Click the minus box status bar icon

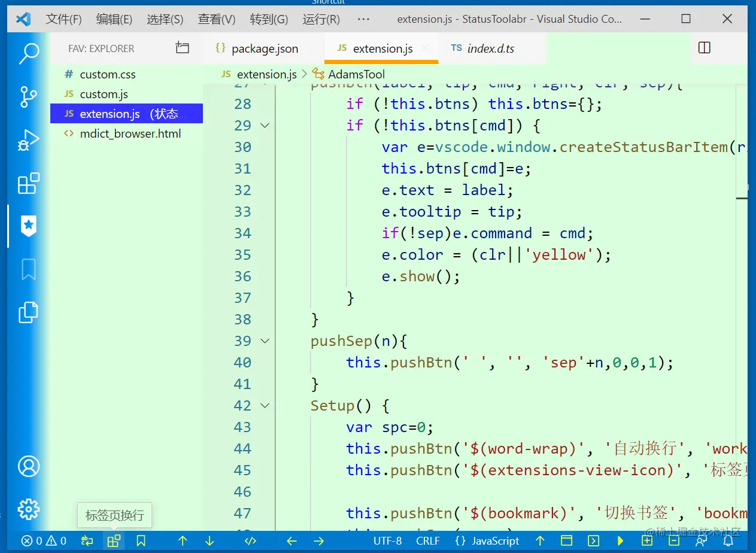[674, 541]
